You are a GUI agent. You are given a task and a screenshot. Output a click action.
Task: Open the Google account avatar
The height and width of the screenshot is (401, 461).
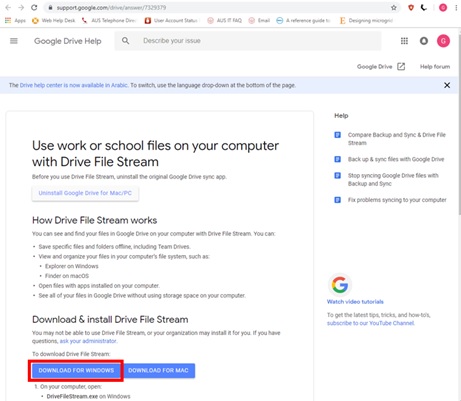pos(443,41)
